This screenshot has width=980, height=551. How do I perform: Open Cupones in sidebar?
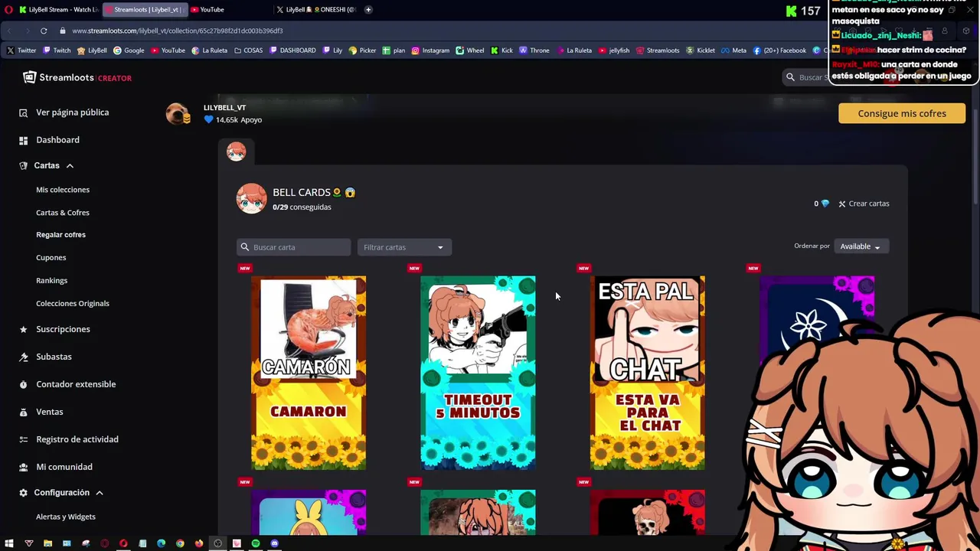tap(51, 258)
